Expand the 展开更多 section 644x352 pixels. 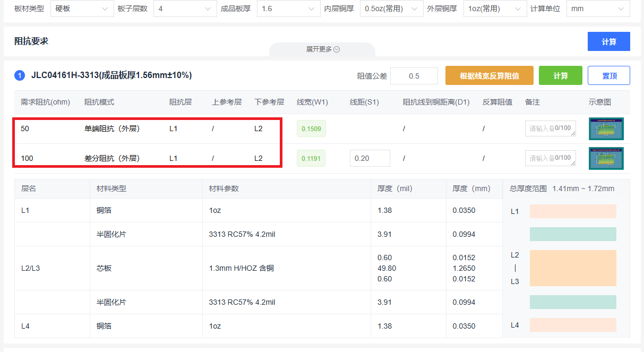tap(322, 49)
